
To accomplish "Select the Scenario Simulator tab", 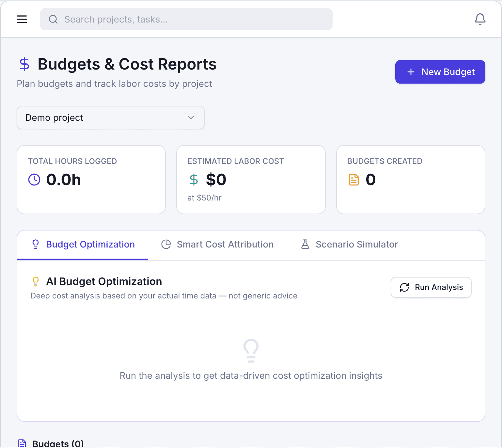I will tap(356, 244).
